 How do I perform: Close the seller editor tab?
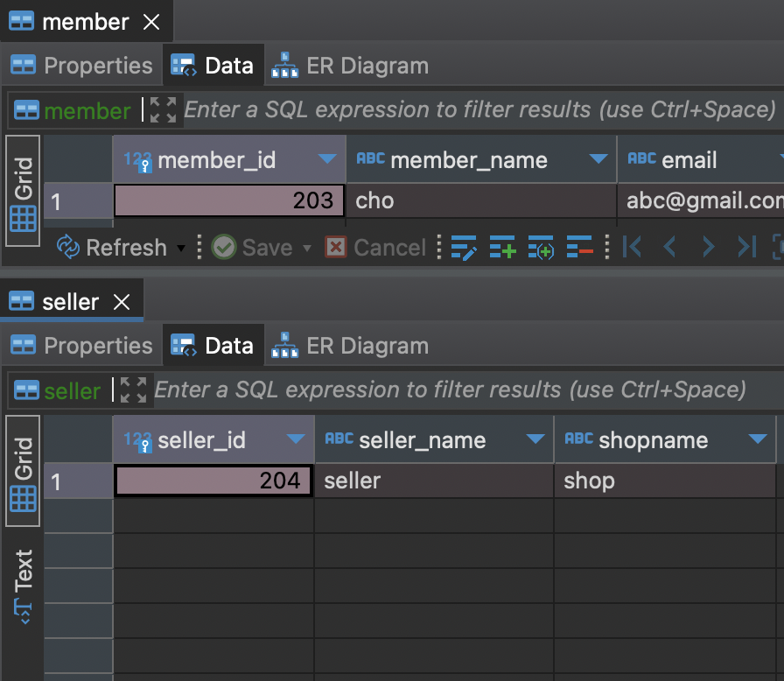click(122, 302)
